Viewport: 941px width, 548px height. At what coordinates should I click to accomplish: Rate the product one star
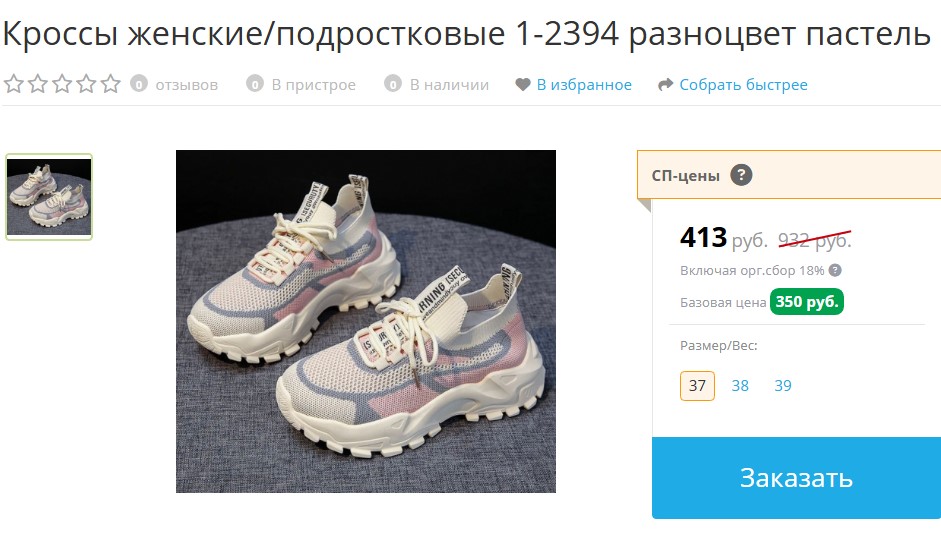pos(13,84)
